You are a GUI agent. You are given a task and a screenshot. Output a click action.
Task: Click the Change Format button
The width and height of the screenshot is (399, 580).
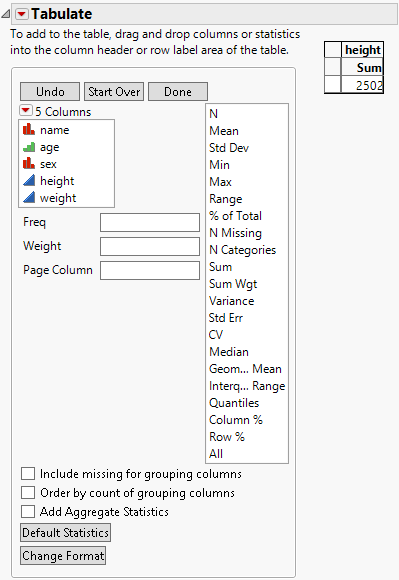pos(63,556)
